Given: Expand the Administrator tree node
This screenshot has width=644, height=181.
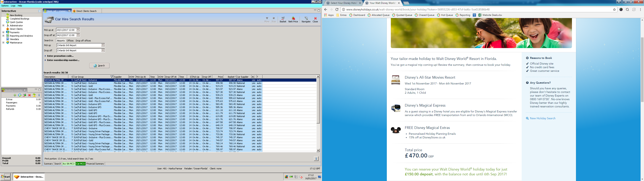Looking at the screenshot, I should pyautogui.click(x=3, y=26).
